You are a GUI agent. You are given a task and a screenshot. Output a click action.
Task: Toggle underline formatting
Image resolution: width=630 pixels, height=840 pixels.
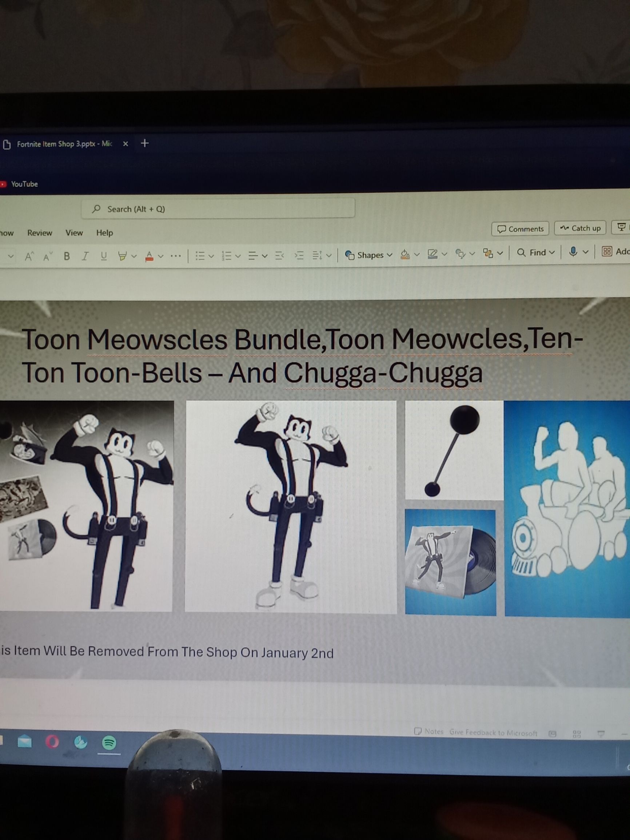(103, 256)
